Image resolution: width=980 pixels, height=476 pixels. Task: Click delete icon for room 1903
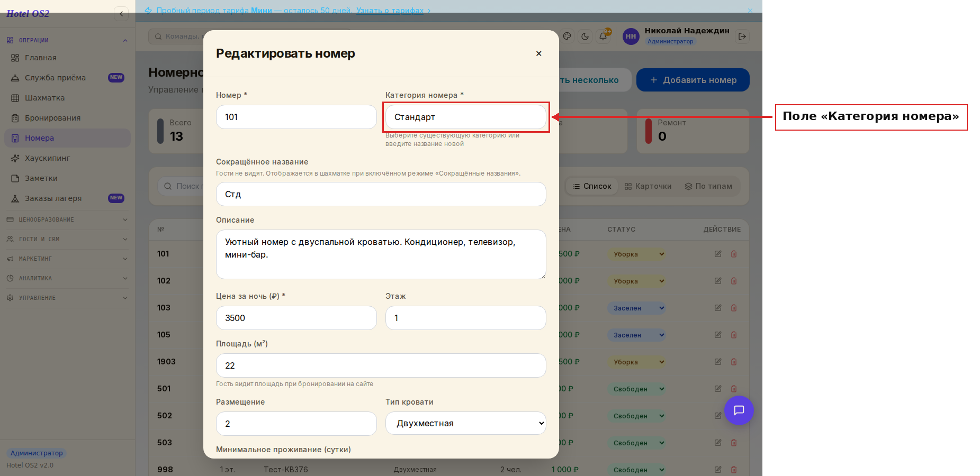pyautogui.click(x=734, y=362)
